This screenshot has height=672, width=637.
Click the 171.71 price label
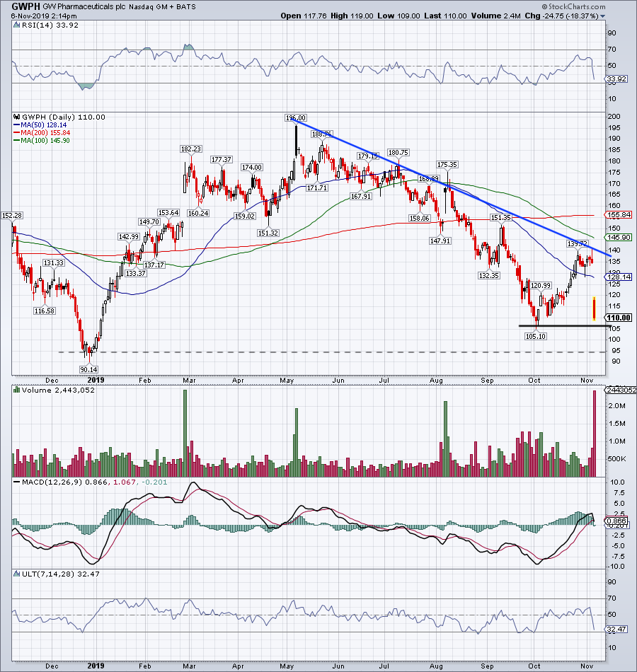(316, 187)
